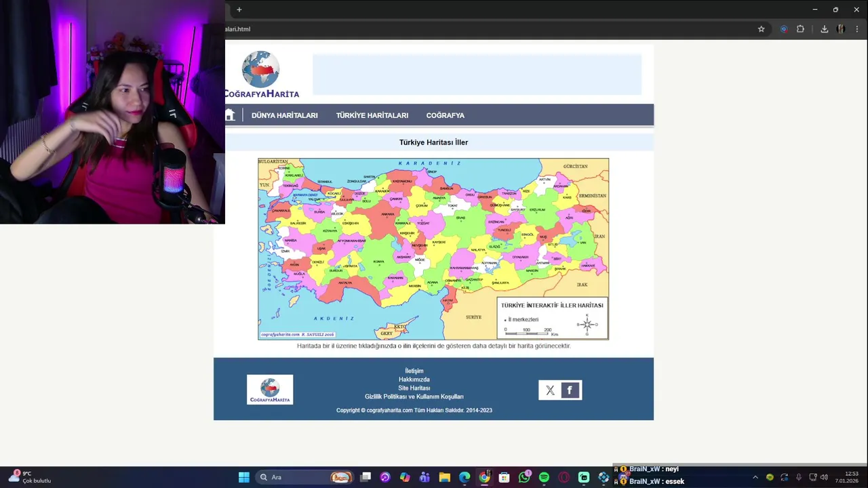
Task: Select Muğla province on the map
Action: [299, 274]
